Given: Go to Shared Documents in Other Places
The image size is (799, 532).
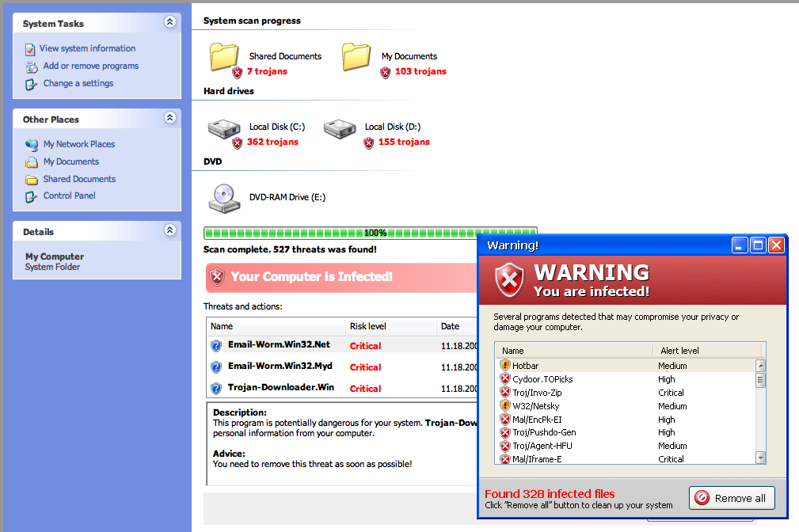Looking at the screenshot, I should click(x=79, y=179).
